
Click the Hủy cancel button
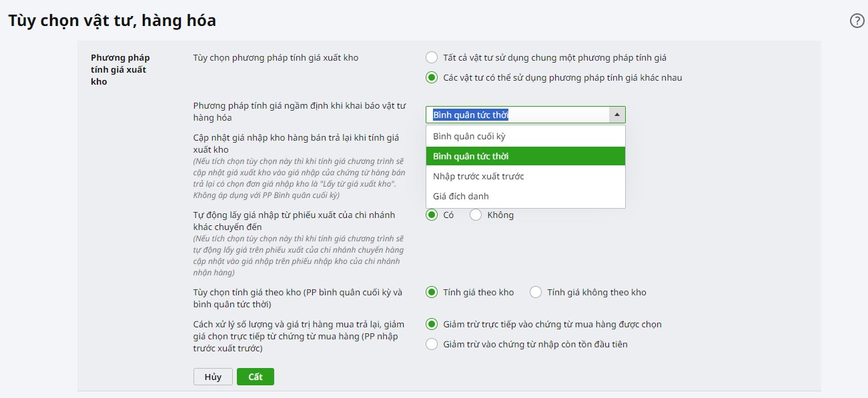pyautogui.click(x=213, y=377)
